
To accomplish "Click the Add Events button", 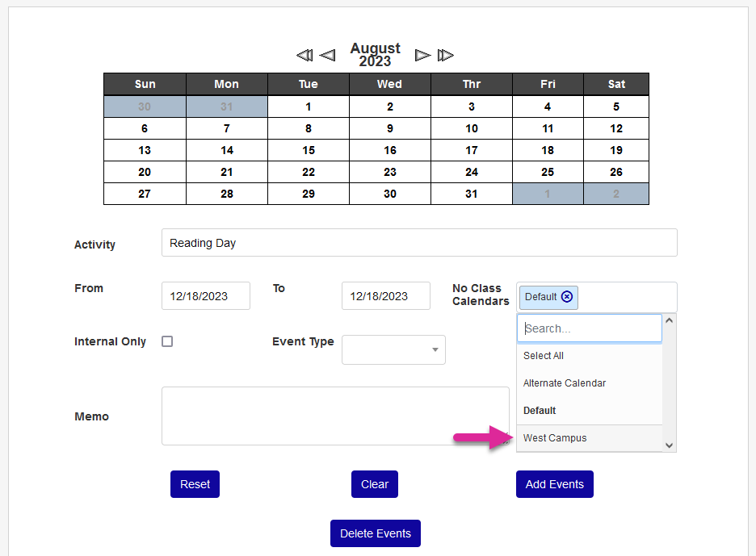I will click(555, 484).
